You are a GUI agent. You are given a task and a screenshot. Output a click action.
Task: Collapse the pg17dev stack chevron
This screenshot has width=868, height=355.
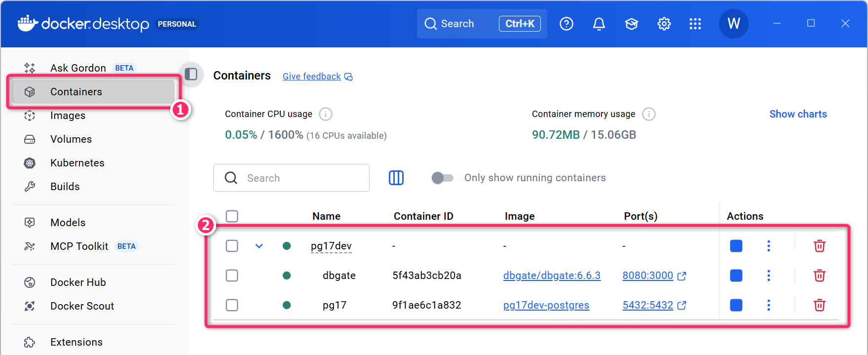pyautogui.click(x=259, y=246)
